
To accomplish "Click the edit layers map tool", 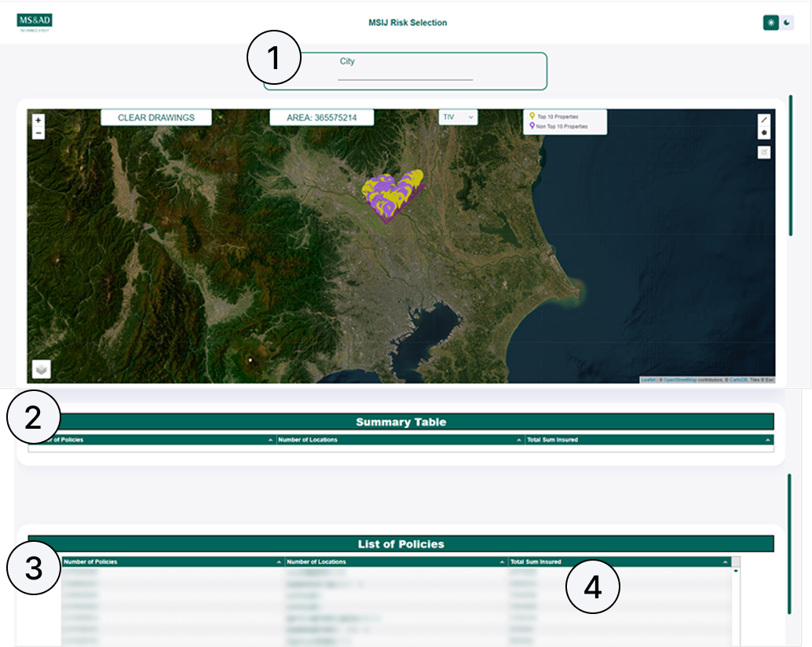I will (764, 152).
